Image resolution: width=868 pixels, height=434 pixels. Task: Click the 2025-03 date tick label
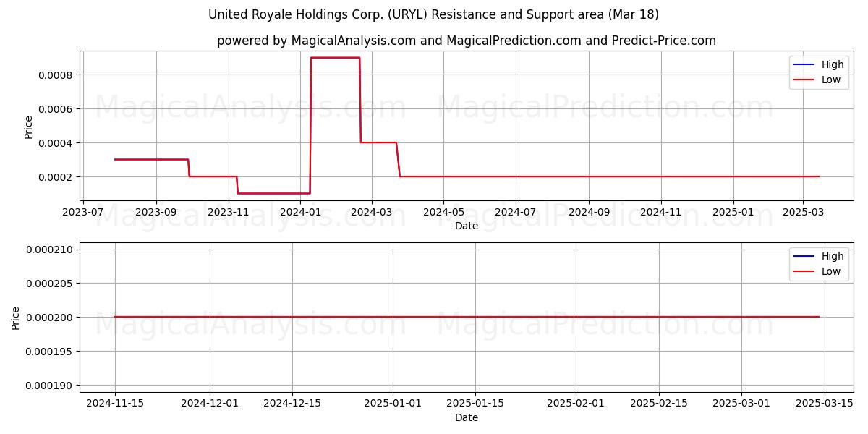coord(803,213)
